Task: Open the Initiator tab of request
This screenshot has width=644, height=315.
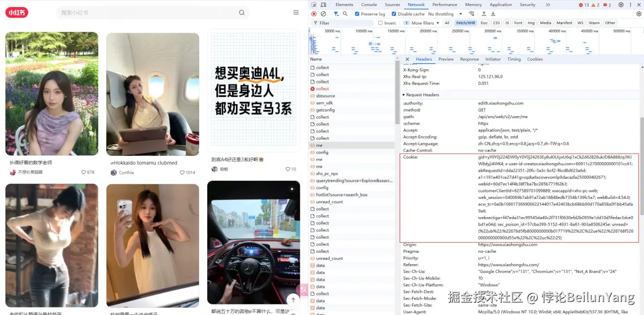Action: click(x=493, y=59)
